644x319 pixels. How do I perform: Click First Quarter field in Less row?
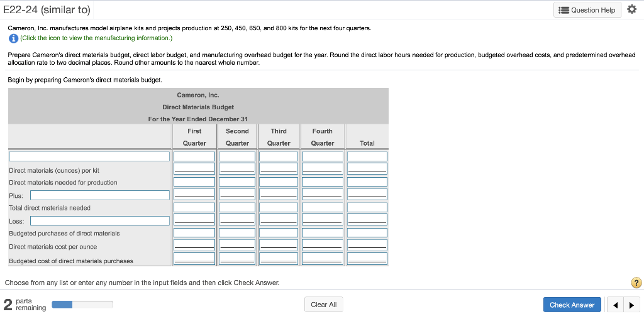click(x=194, y=219)
